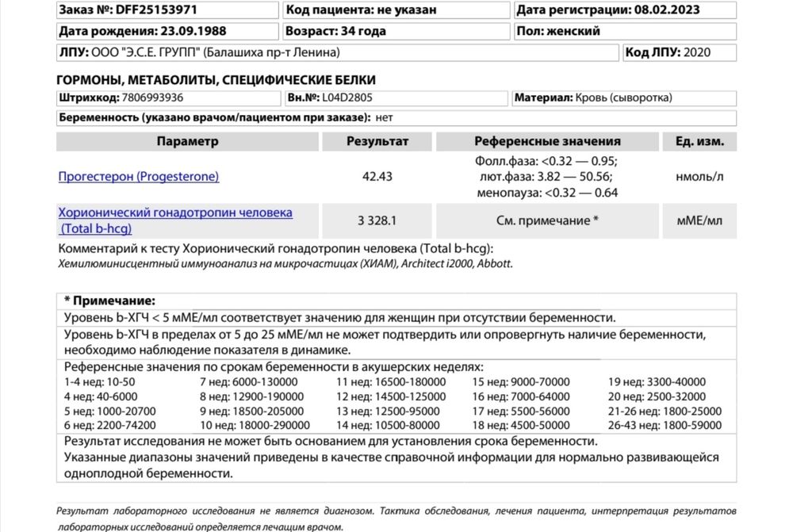Click the sentence about установления срока беременности
793x532 pixels.
(x=331, y=441)
